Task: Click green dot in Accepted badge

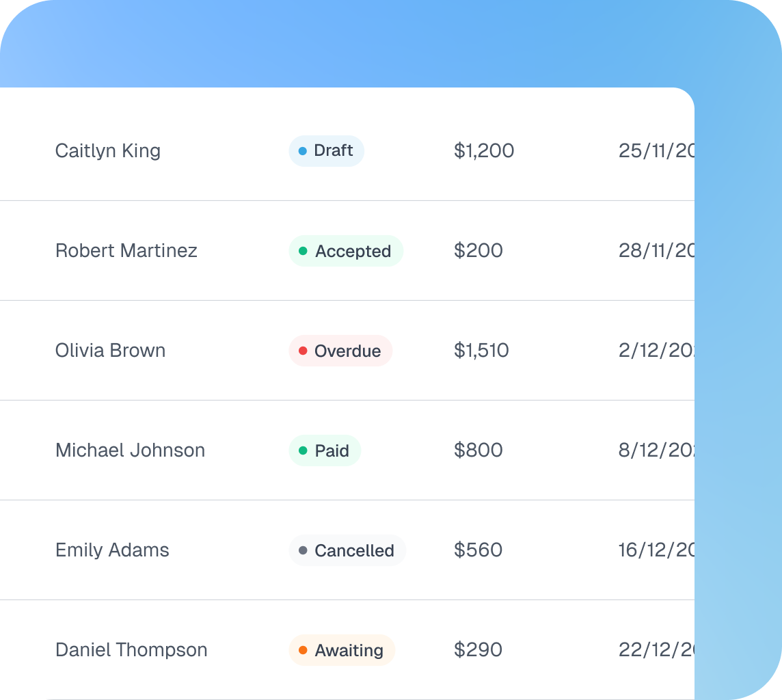Action: (303, 251)
